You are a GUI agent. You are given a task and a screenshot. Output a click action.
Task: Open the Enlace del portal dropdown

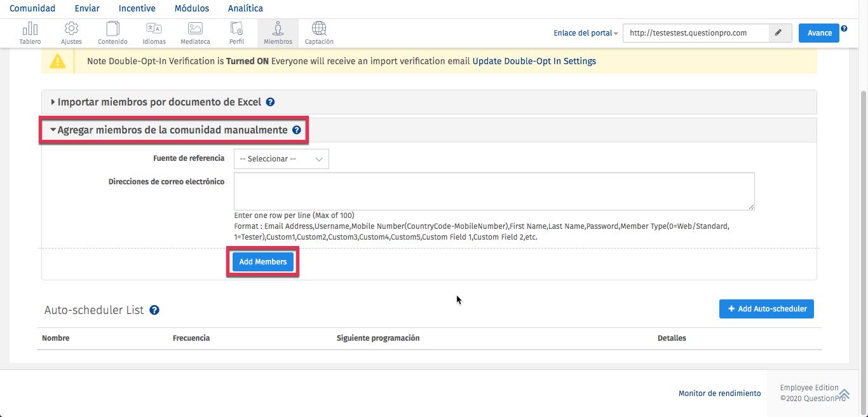click(x=586, y=33)
